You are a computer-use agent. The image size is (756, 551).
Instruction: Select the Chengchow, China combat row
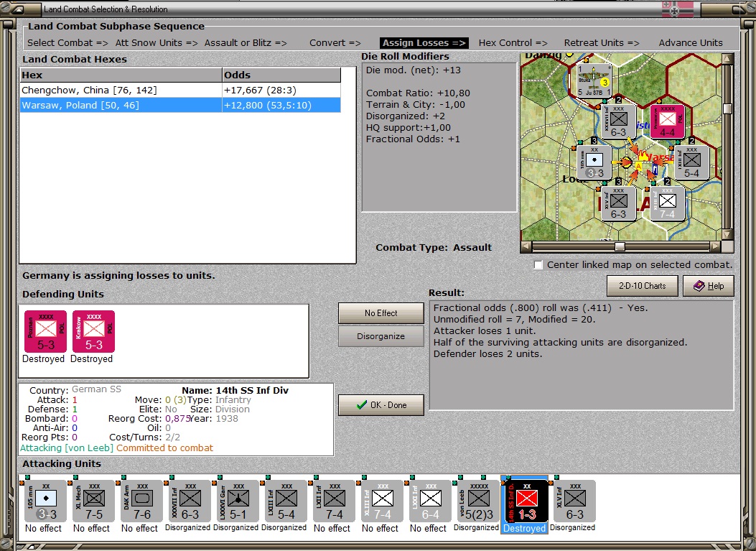[180, 91]
